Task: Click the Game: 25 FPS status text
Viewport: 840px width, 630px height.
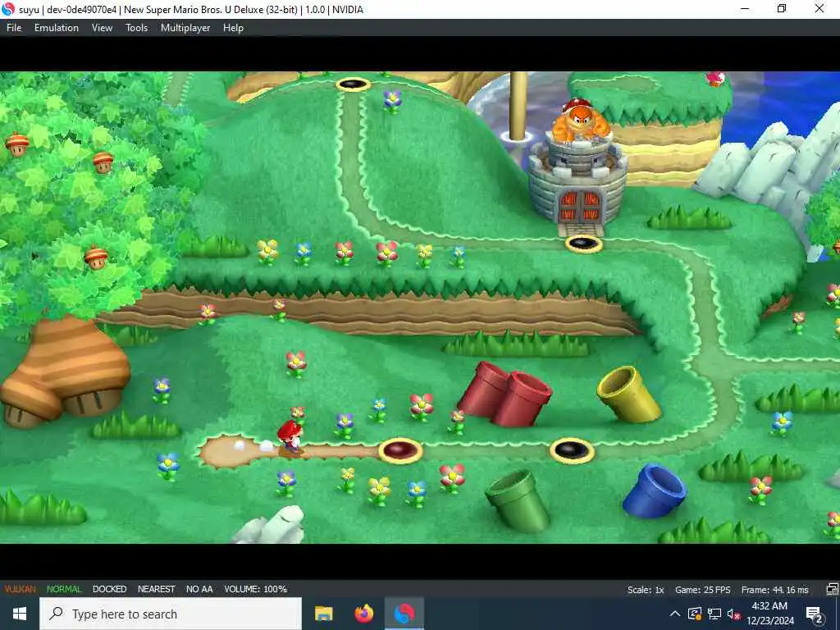Action: [702, 589]
